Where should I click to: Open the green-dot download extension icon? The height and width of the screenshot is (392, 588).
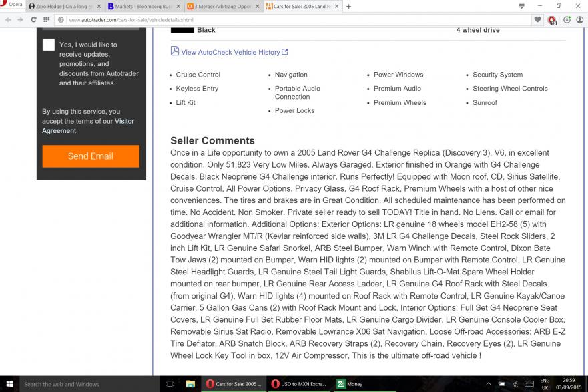[x=567, y=20]
